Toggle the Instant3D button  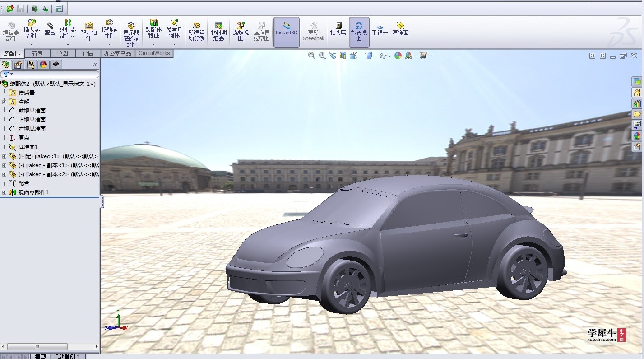[287, 32]
